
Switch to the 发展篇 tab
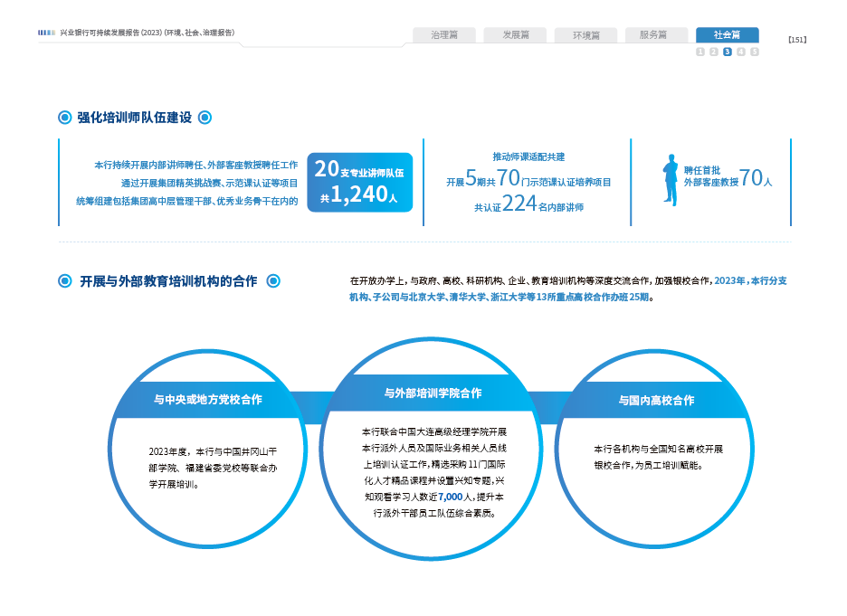tap(515, 35)
